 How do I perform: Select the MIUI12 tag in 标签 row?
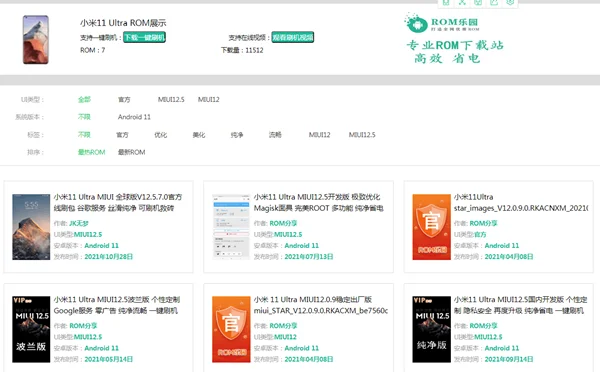pyautogui.click(x=320, y=135)
